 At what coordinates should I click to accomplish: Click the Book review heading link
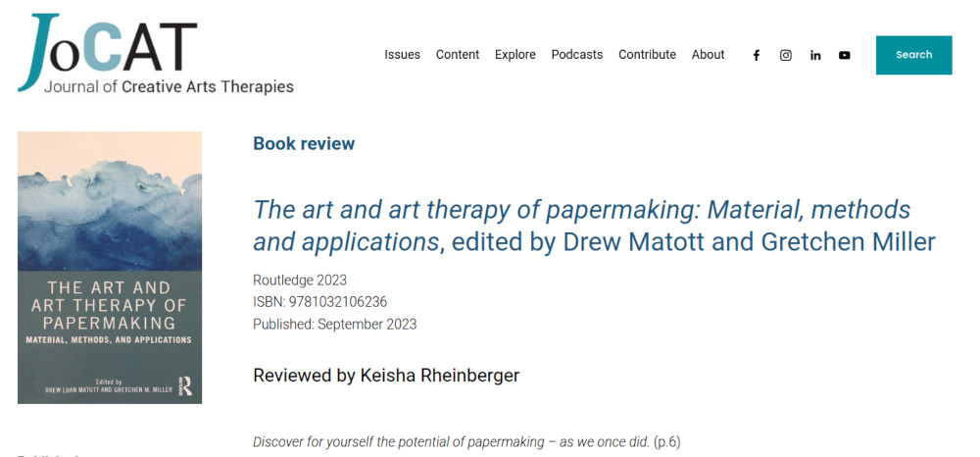click(304, 144)
